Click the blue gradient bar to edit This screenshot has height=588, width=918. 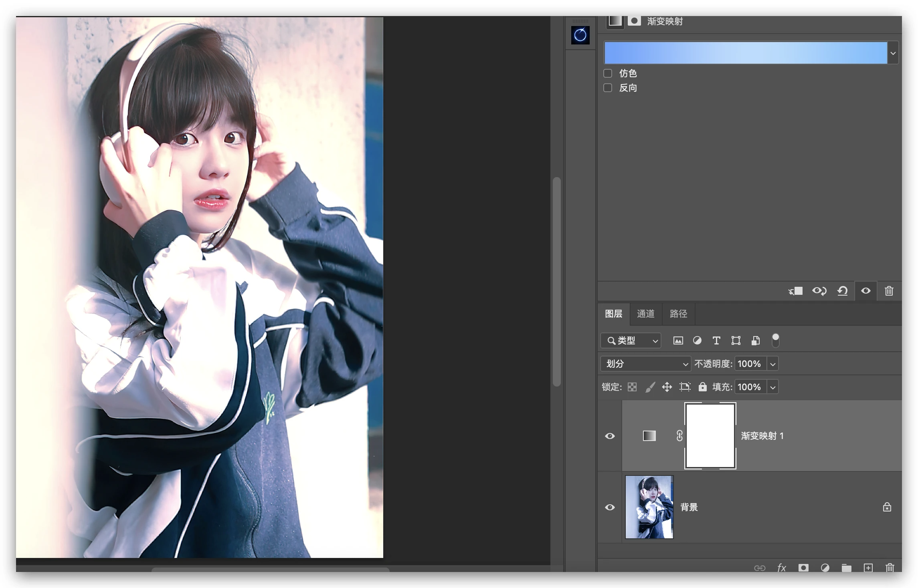point(745,53)
